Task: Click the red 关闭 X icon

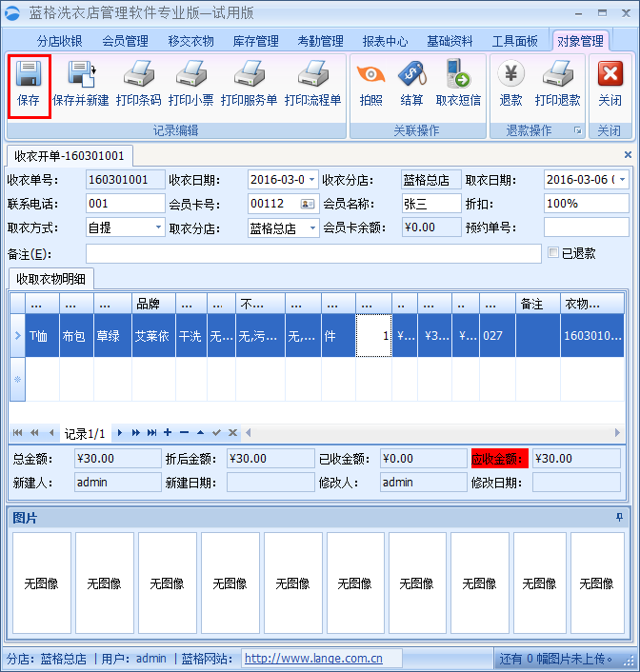Action: coord(610,73)
